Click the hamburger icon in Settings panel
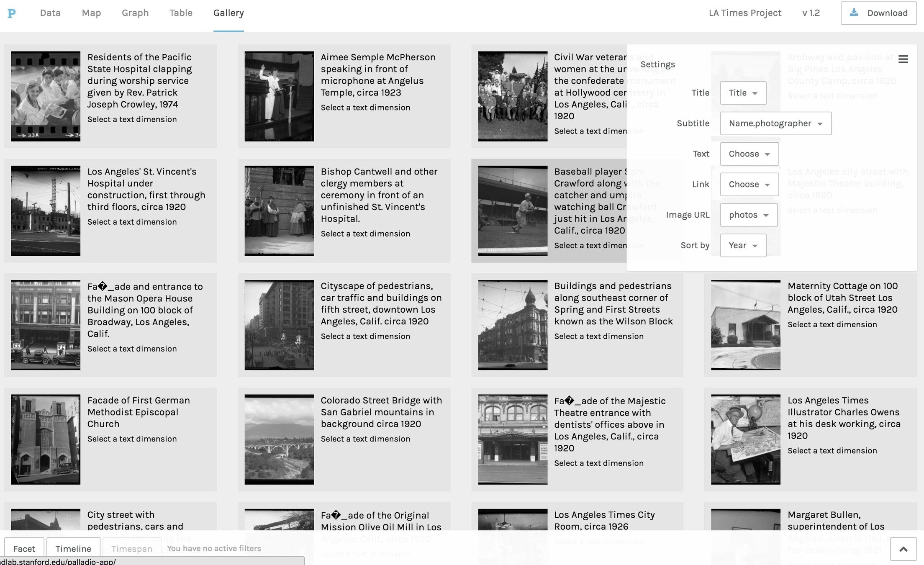The image size is (924, 565). pos(903,59)
